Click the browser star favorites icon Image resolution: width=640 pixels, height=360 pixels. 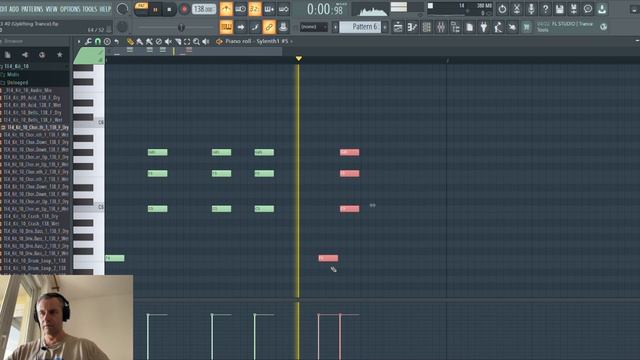click(60, 55)
